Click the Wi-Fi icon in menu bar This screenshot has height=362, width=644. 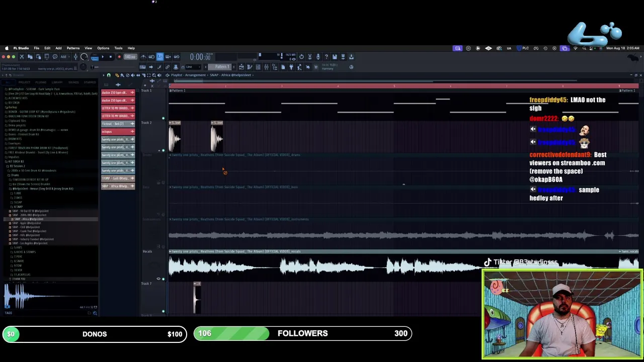click(x=575, y=48)
